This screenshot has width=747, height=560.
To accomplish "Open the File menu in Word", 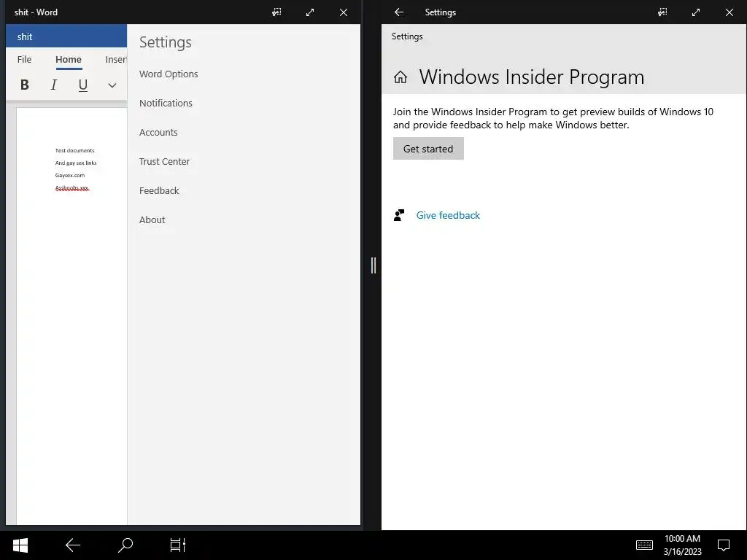I will click(24, 60).
